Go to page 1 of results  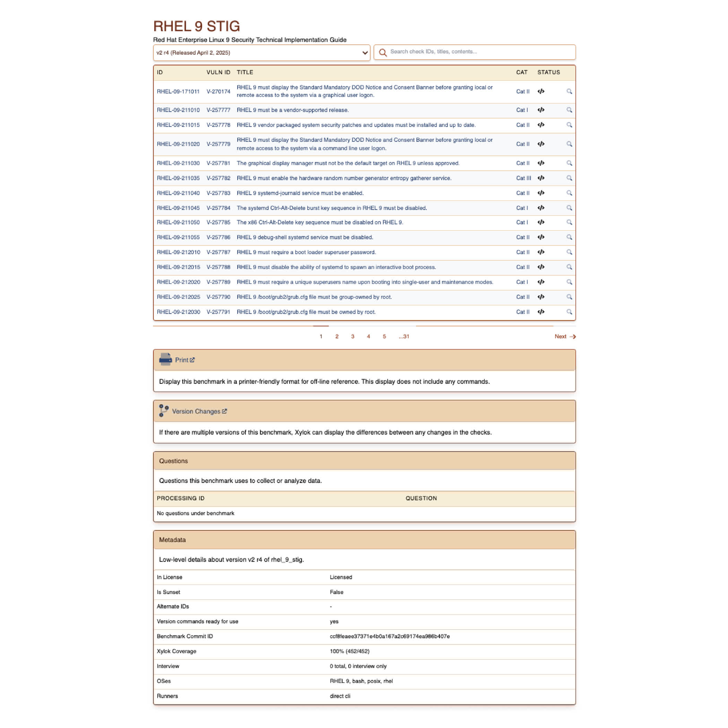pyautogui.click(x=321, y=337)
